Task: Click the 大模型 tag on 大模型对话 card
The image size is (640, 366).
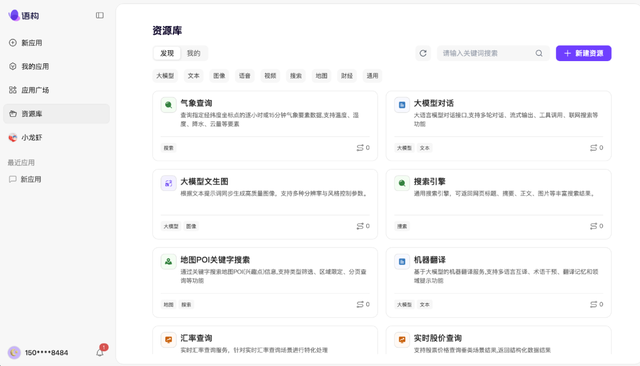Action: 404,148
